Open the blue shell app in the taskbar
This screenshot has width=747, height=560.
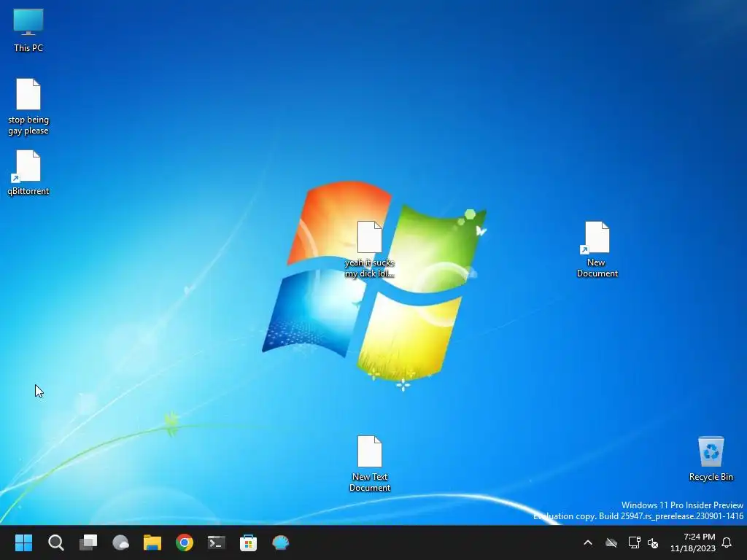pos(281,542)
